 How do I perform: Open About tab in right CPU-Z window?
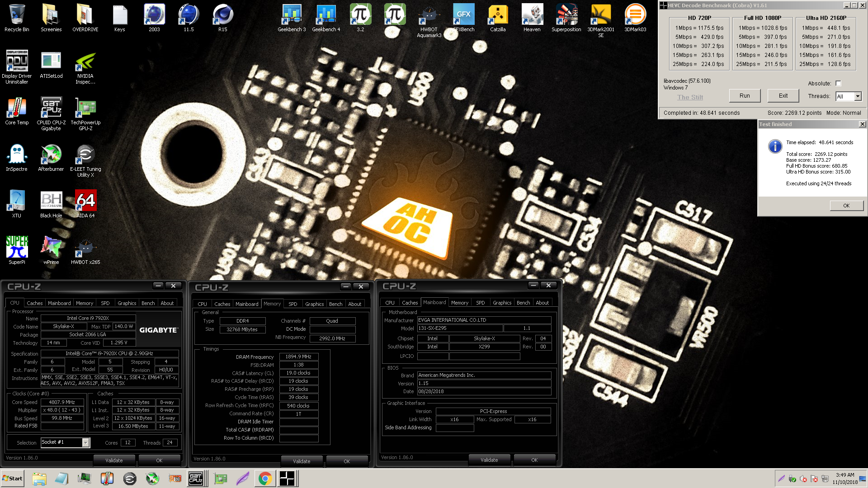pyautogui.click(x=542, y=303)
